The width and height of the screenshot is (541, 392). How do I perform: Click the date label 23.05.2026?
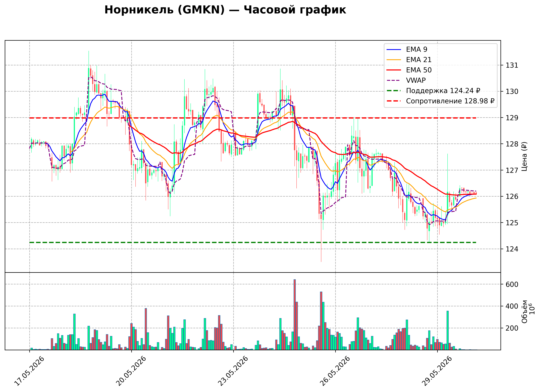pos(233,371)
